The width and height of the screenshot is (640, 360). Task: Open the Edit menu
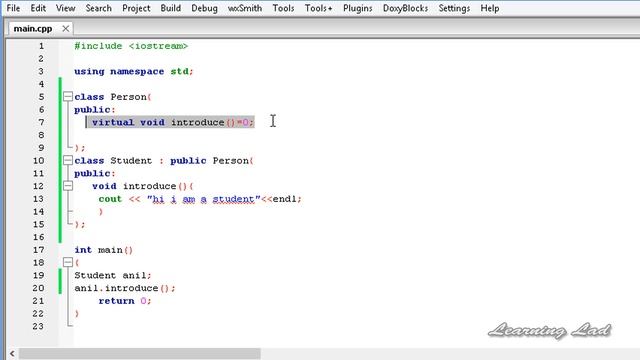coord(38,8)
